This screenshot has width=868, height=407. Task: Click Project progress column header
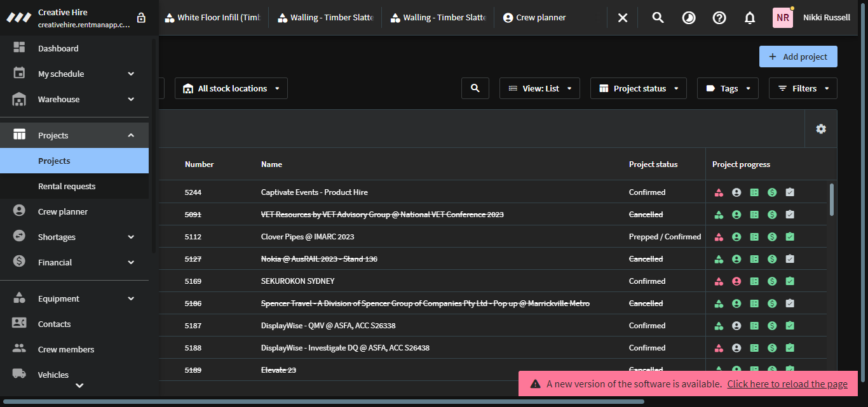741,164
